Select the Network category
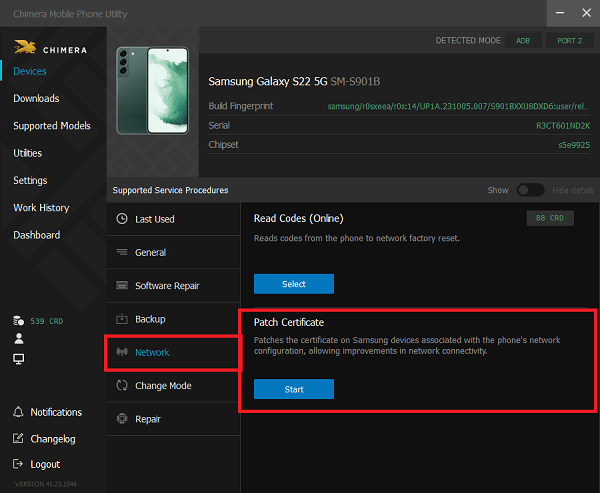The height and width of the screenshot is (493, 600). coord(173,352)
